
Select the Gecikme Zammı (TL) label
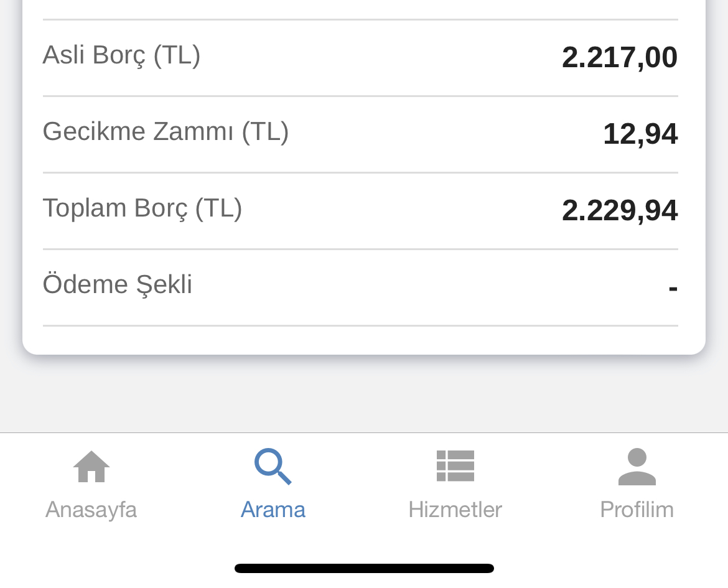point(166,131)
